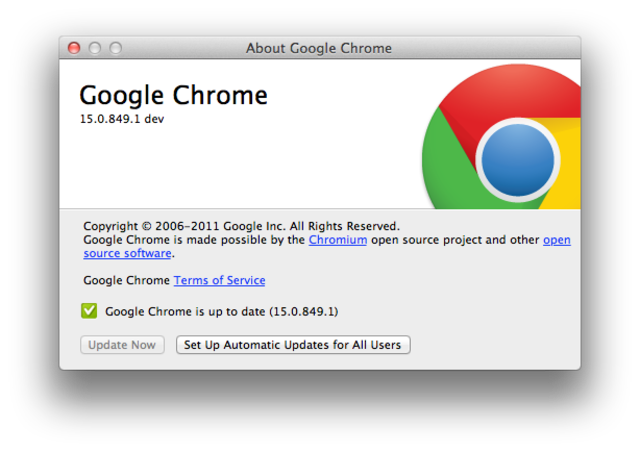Click the Update Now button

[x=122, y=345]
